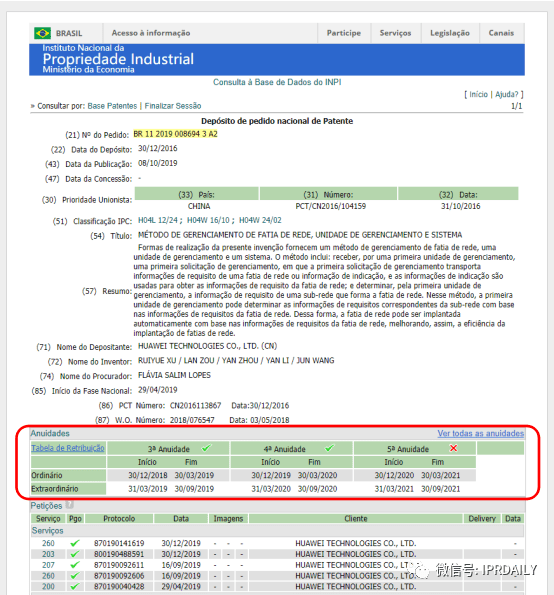Open Acesso à informação link
The height and width of the screenshot is (595, 554).
(151, 33)
